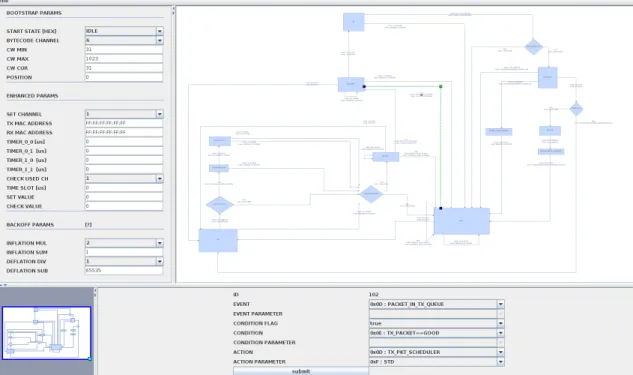Click the TIMER_0_1 input field
The width and height of the screenshot is (633, 375).
point(124,151)
